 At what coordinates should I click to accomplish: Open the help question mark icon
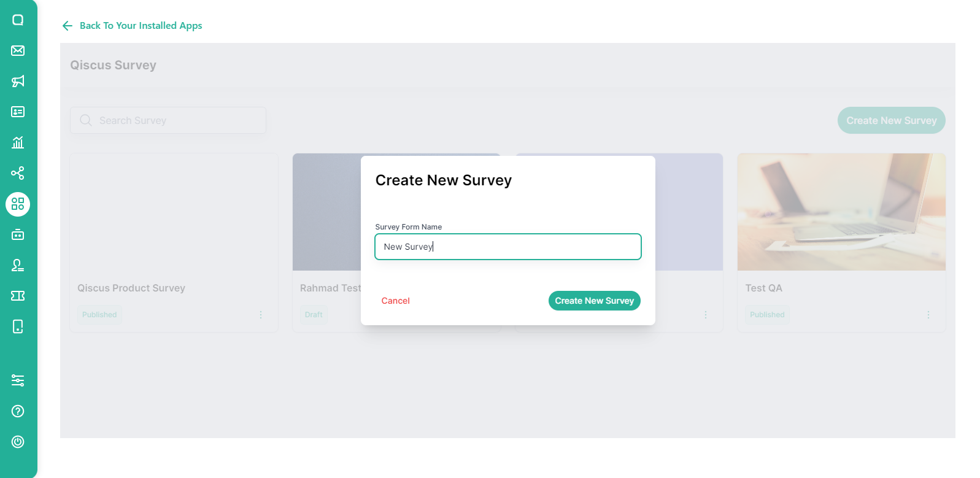coord(18,411)
